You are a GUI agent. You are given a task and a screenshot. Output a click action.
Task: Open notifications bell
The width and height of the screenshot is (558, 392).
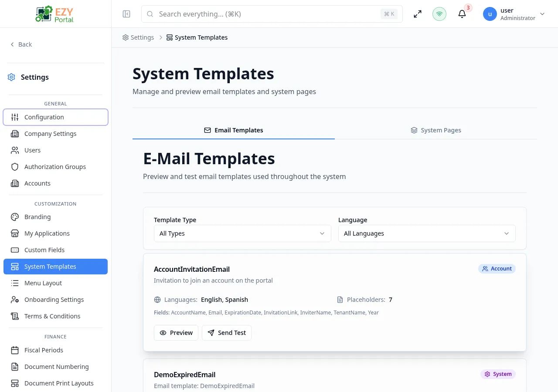462,14
